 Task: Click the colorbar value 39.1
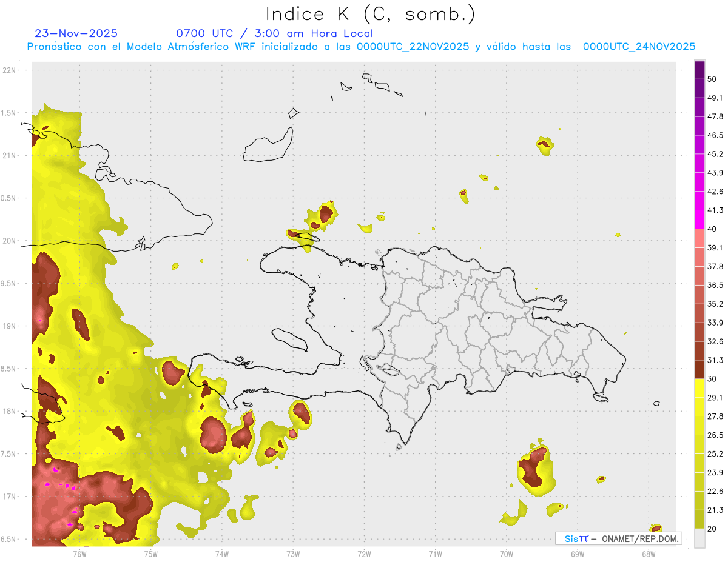pos(715,248)
